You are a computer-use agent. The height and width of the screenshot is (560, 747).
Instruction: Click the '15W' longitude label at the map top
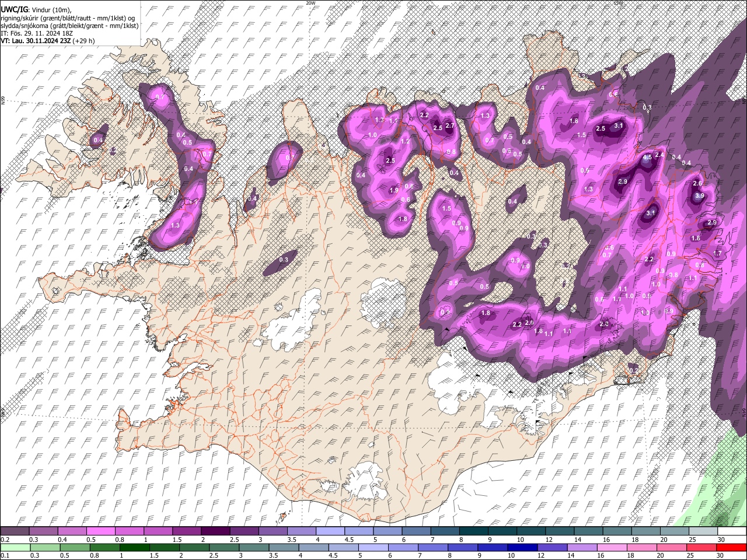click(618, 3)
